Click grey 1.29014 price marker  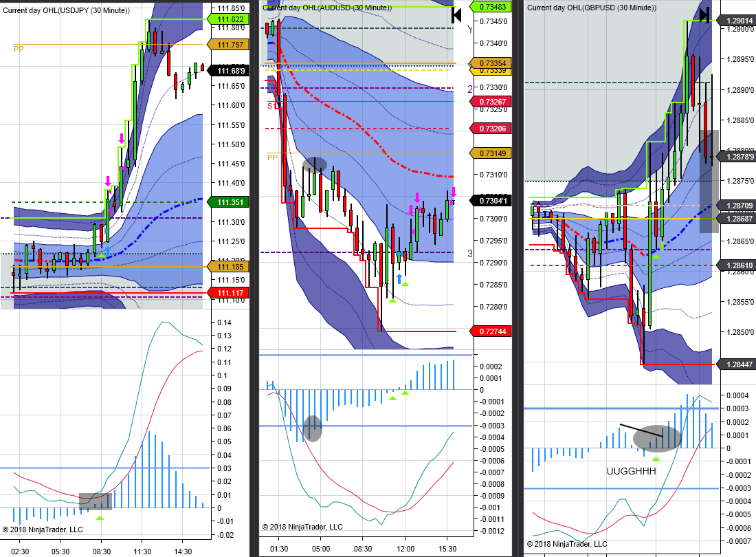tap(736, 20)
